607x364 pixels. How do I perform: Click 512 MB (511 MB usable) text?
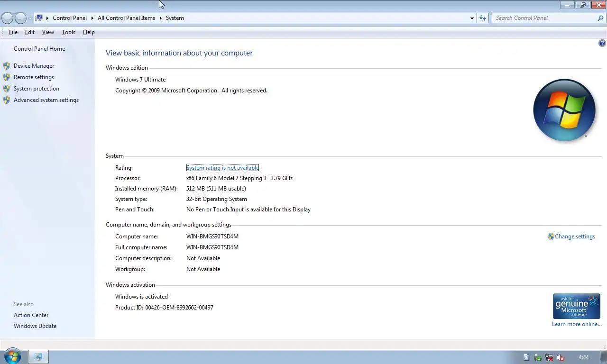point(216,189)
